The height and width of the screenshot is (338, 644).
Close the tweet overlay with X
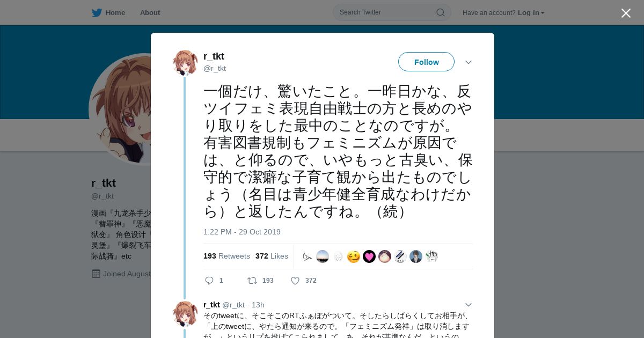[626, 13]
